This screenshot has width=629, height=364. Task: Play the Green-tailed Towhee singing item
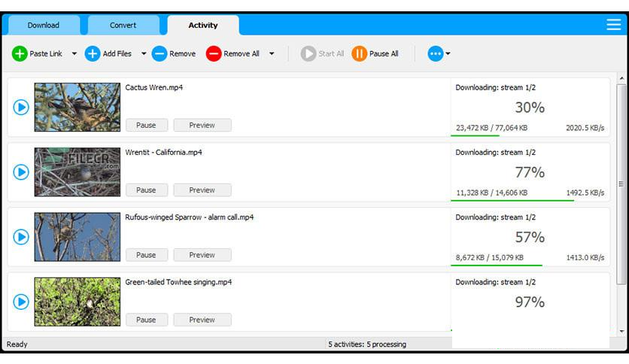pos(21,302)
